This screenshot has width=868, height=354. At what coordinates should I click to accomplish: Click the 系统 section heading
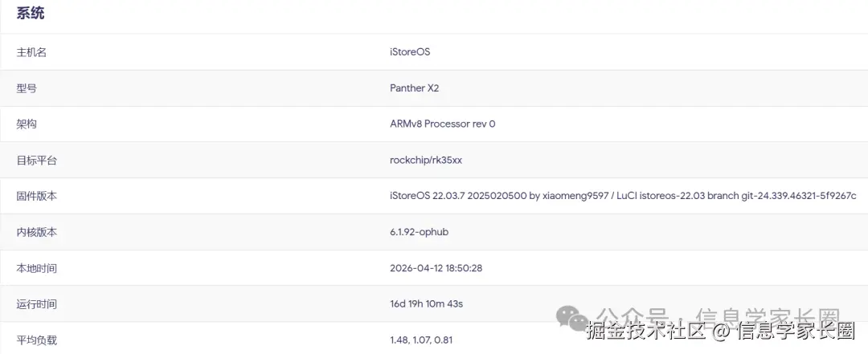pos(31,14)
